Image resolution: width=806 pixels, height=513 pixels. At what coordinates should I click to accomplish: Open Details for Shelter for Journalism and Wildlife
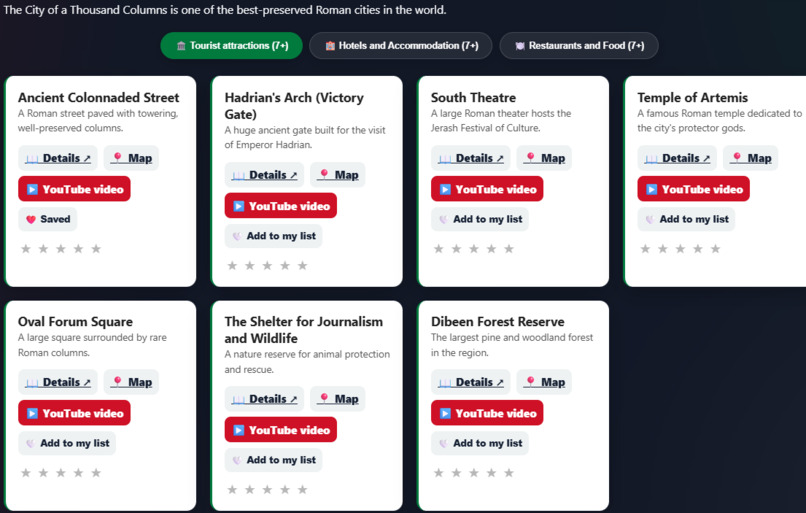[264, 399]
